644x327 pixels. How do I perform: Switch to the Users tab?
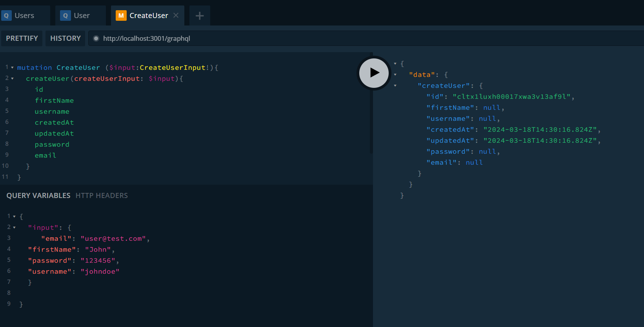[24, 16]
